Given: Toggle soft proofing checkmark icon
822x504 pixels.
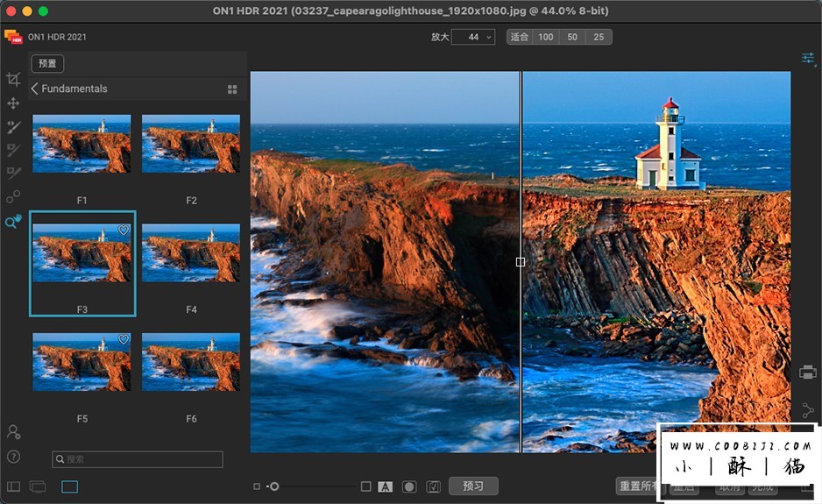Looking at the screenshot, I should coord(433,486).
